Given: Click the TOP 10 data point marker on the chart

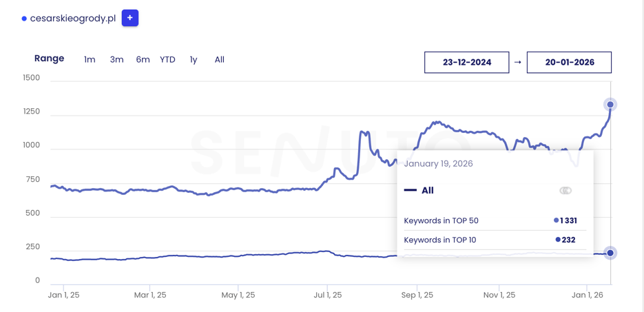Looking at the screenshot, I should pyautogui.click(x=610, y=253).
